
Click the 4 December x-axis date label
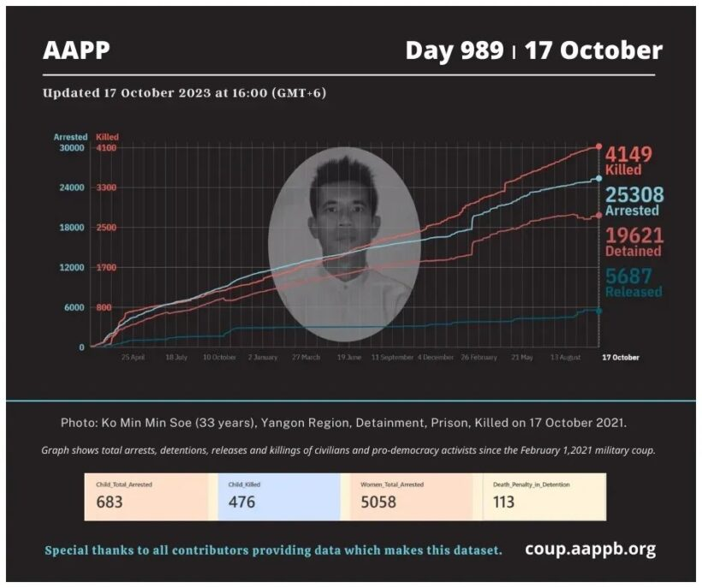436,357
